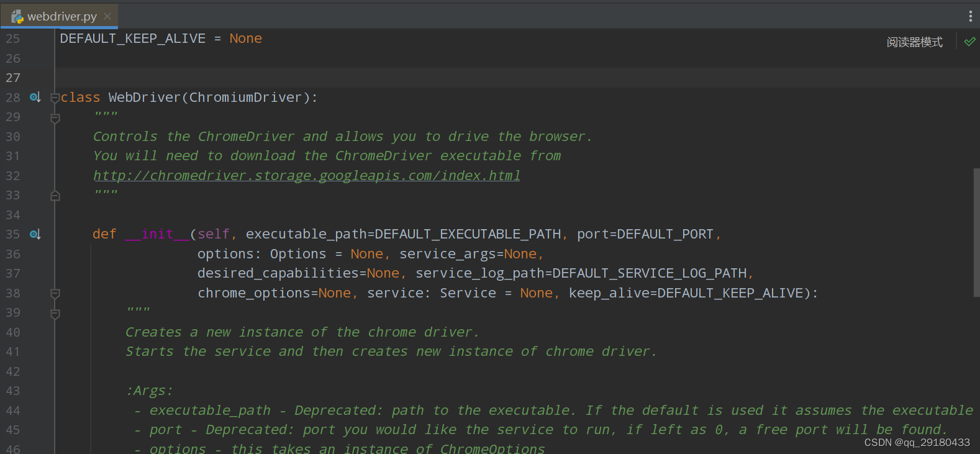The width and height of the screenshot is (980, 454).
Task: Click line number 27 in the gutter
Action: coord(13,78)
